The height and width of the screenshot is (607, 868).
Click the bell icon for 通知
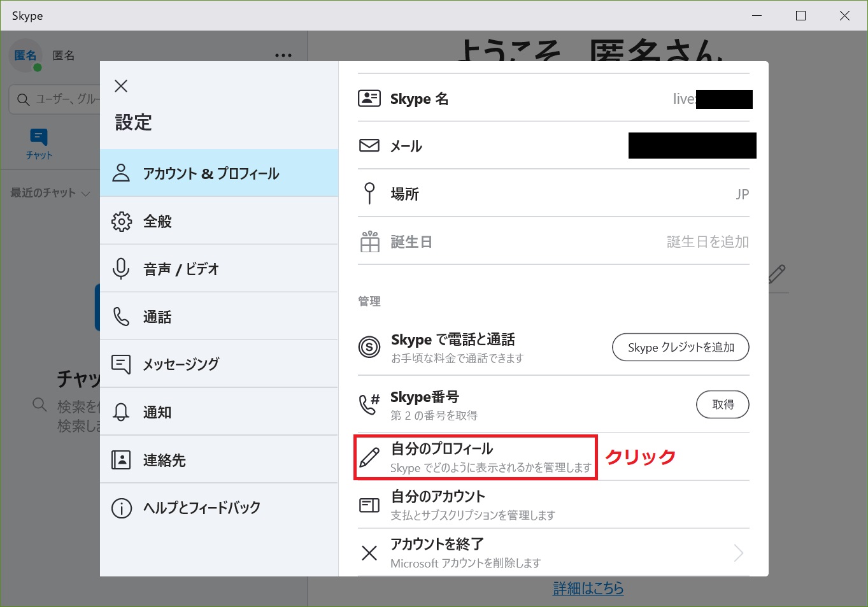coord(121,412)
